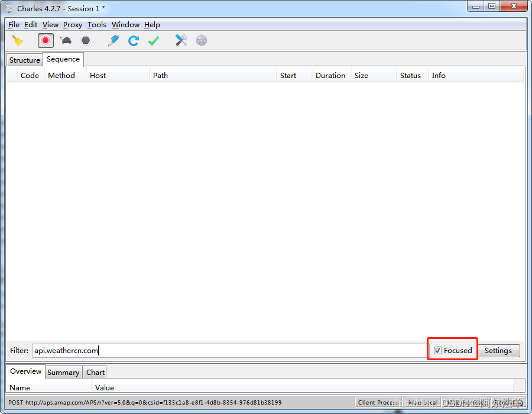Compose a request with the pen icon
The image size is (532, 414).
click(113, 41)
